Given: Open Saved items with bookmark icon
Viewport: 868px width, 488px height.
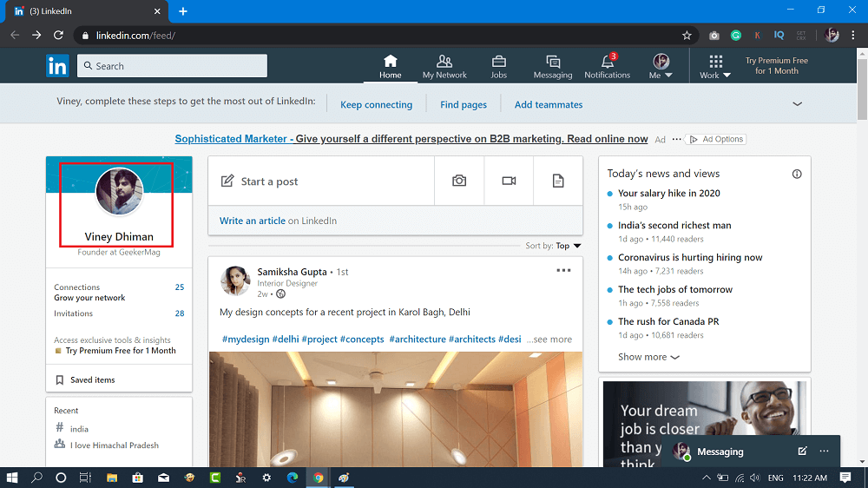Looking at the screenshot, I should (x=85, y=380).
